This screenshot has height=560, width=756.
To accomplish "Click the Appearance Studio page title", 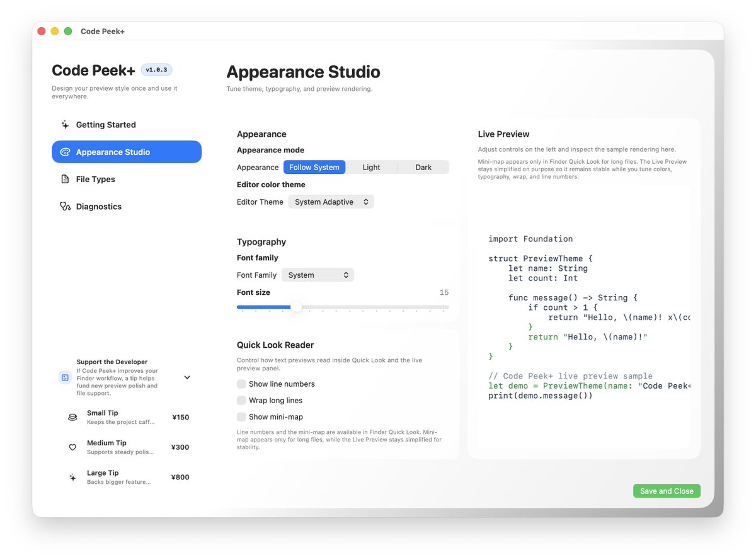I will coord(303,72).
